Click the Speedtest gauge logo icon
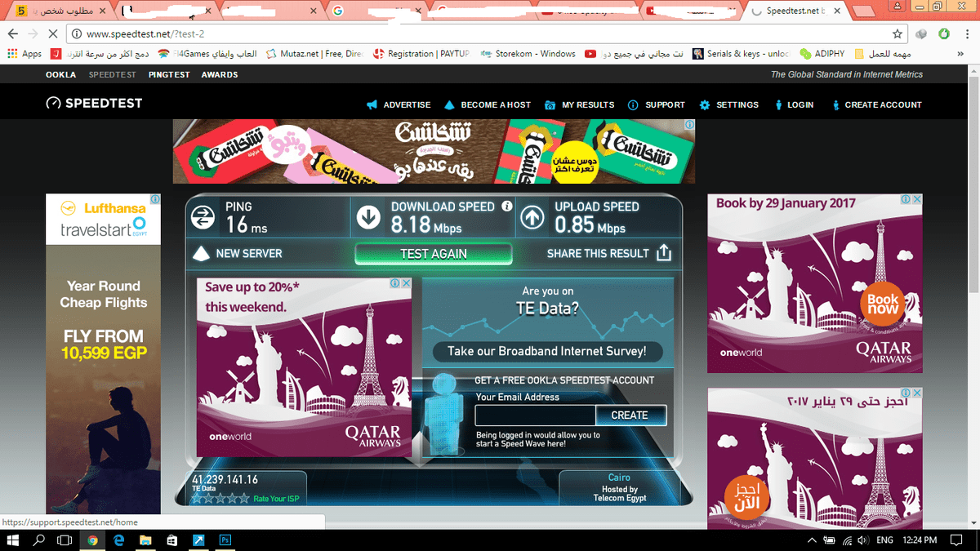Screen dimensions: 980x551 pyautogui.click(x=53, y=104)
